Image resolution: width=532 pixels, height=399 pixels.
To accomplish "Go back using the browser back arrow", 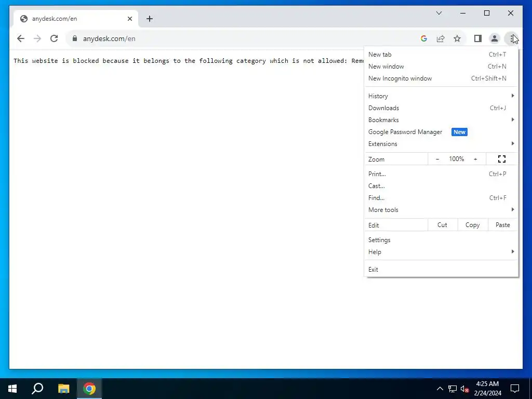I will coord(21,38).
